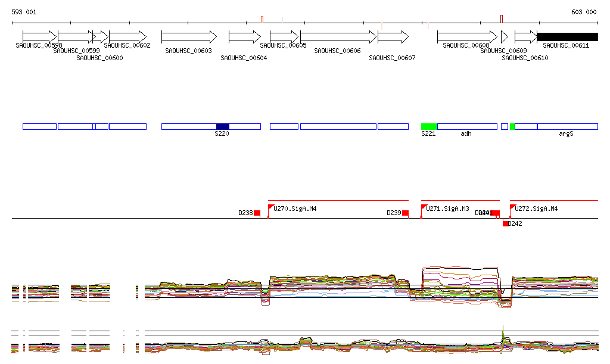The height and width of the screenshot is (364, 610).
Task: Click the argS segment box
Action: (x=568, y=126)
